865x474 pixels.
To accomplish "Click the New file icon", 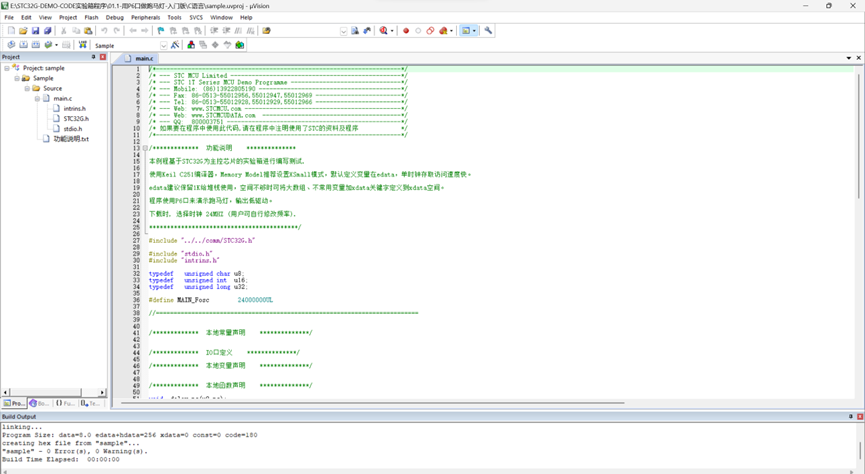I will (x=11, y=31).
